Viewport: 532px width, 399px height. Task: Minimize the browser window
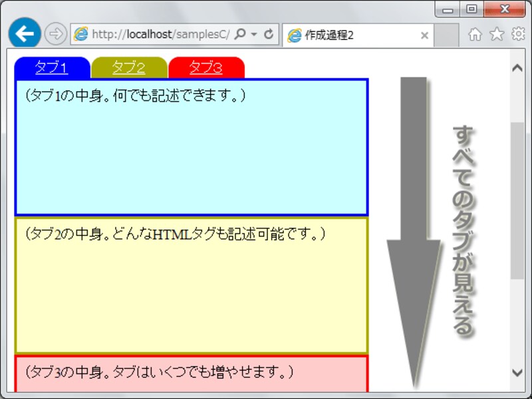tap(448, 9)
